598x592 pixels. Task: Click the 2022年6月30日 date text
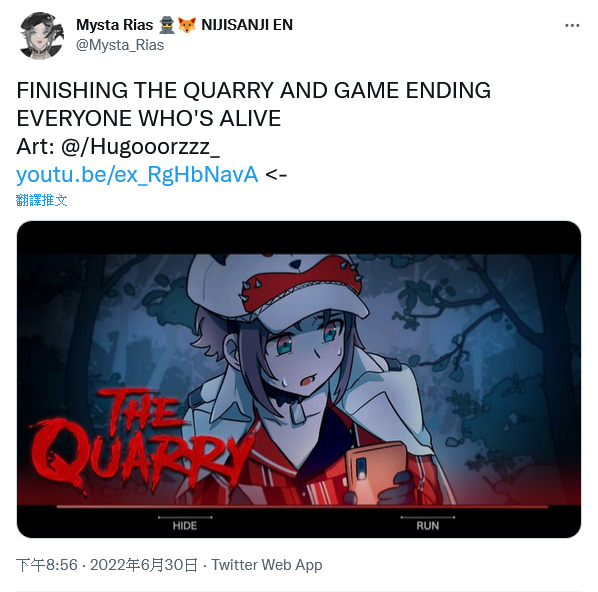pos(144,565)
